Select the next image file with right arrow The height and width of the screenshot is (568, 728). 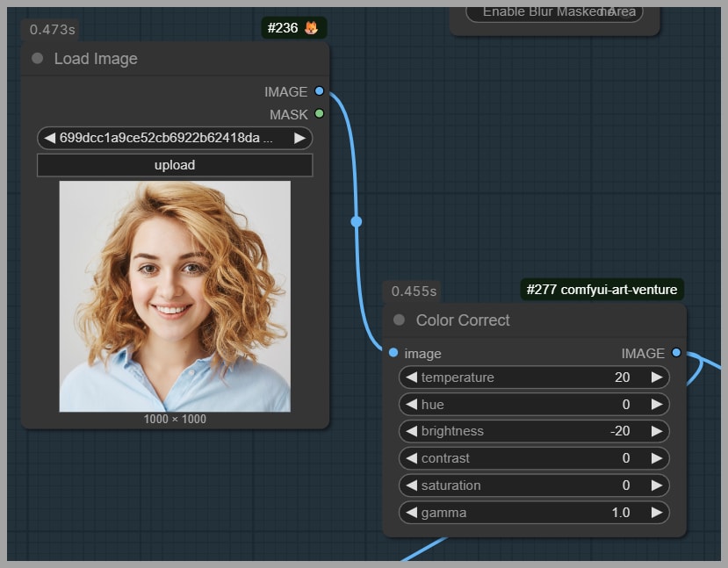point(299,138)
